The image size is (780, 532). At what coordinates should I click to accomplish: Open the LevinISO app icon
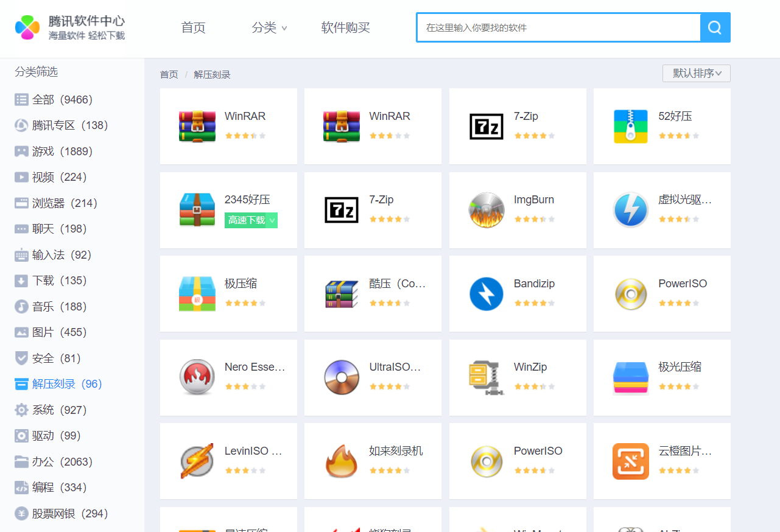(197, 461)
